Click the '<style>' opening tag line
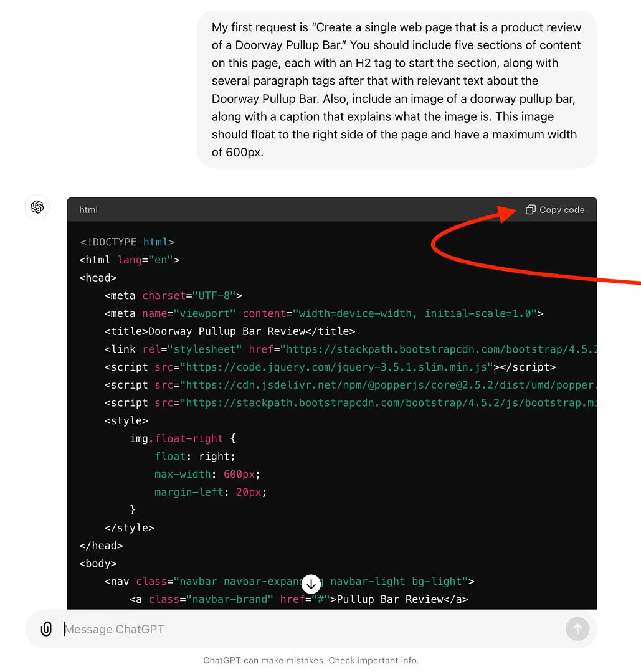Screen dimensions: 641x672 [x=126, y=421]
